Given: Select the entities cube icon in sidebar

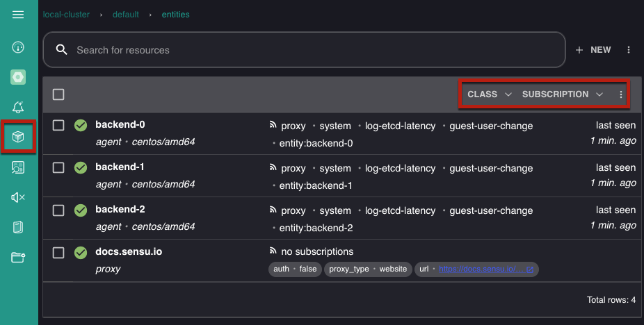Looking at the screenshot, I should (17, 137).
